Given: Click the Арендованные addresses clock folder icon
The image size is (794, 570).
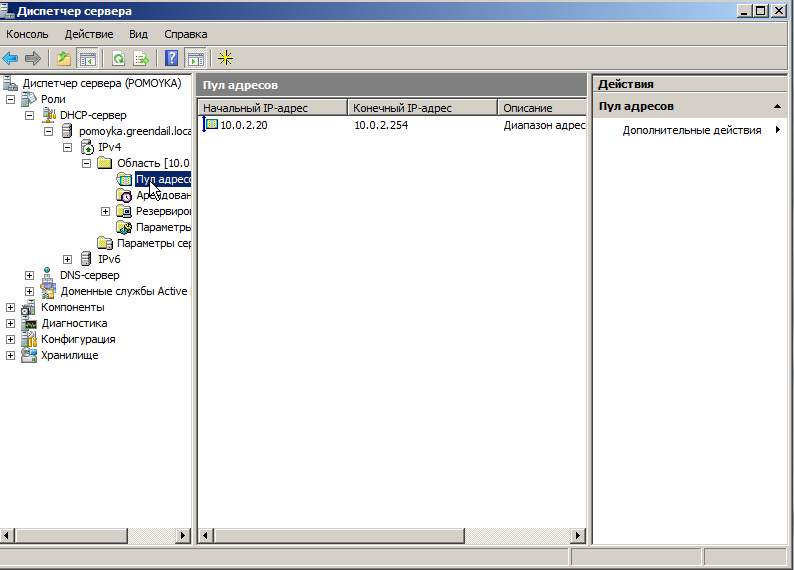Looking at the screenshot, I should [x=124, y=195].
